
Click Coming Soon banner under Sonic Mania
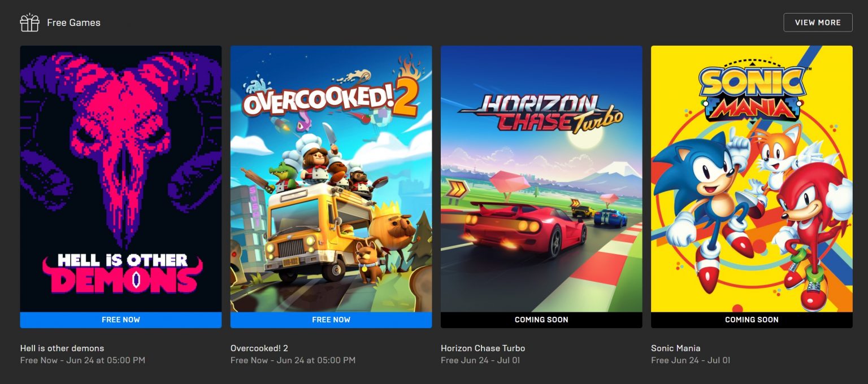click(x=752, y=320)
